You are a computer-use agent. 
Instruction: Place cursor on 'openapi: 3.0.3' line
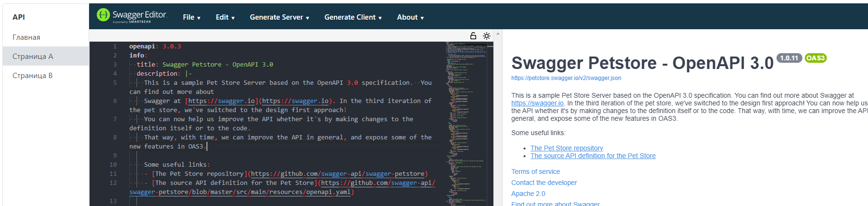pyautogui.click(x=155, y=46)
